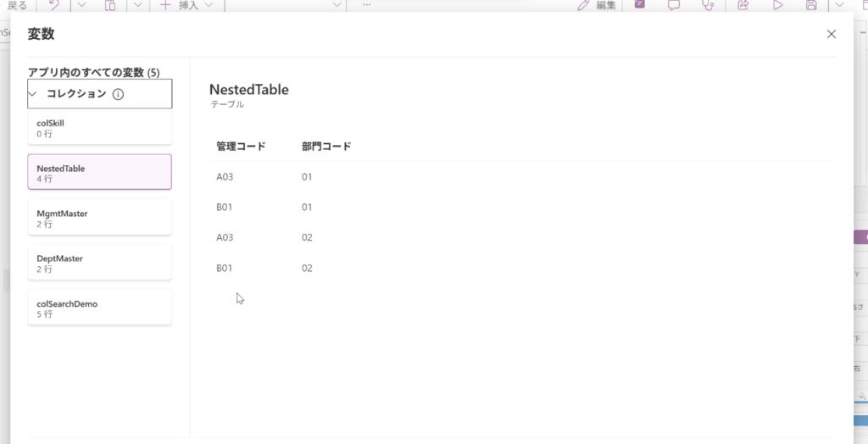Select the MgmtMaster collection
Image resolution: width=868 pixels, height=444 pixels.
click(x=99, y=219)
